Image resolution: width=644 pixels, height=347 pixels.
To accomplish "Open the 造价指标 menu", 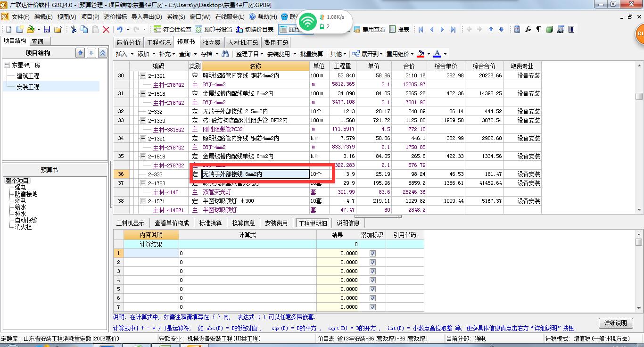I will pos(116,17).
